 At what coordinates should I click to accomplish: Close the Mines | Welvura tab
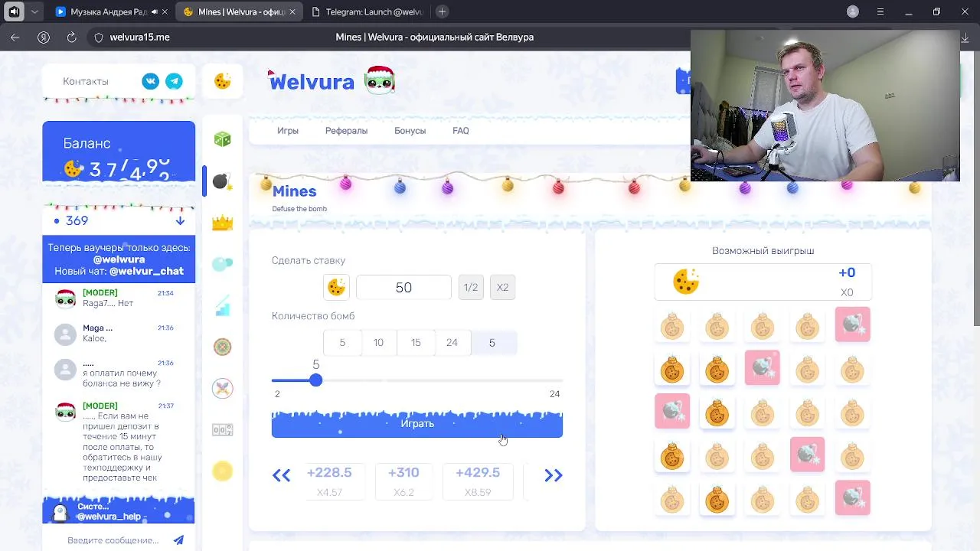point(292,12)
